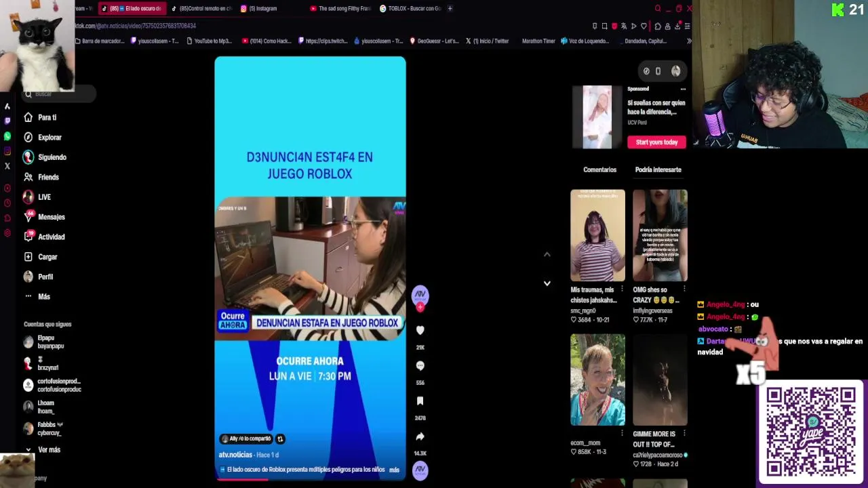The image size is (868, 488).
Task: Click the phone app icon near the avatar
Action: 658,71
